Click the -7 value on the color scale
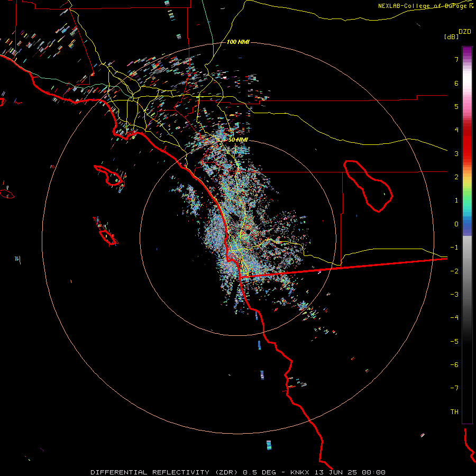Screen dimensions: 476x476 click(454, 388)
